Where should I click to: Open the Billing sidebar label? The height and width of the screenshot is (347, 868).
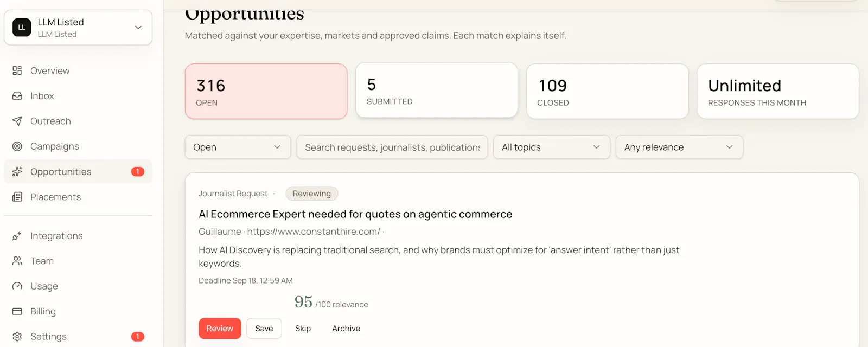point(43,311)
